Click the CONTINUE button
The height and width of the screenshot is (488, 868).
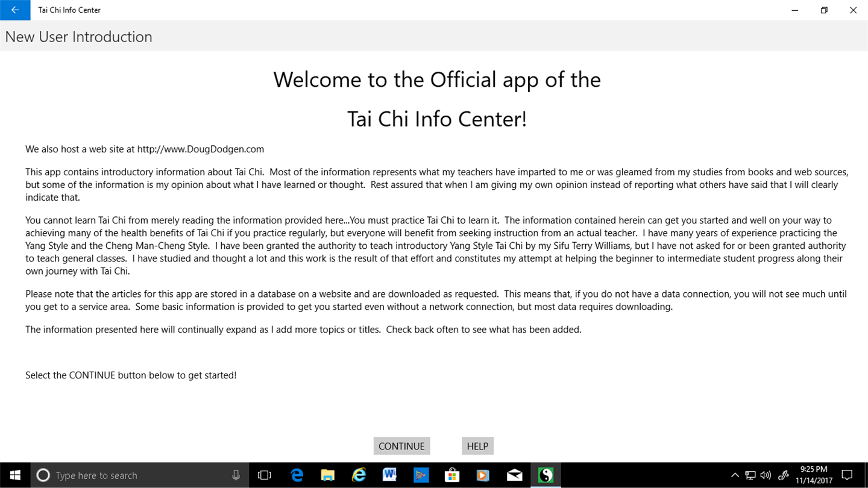401,446
